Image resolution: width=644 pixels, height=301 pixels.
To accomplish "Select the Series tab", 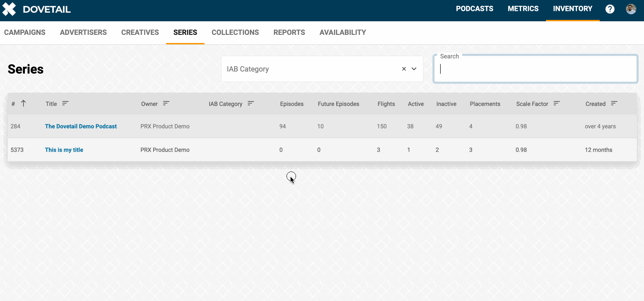I will point(185,33).
